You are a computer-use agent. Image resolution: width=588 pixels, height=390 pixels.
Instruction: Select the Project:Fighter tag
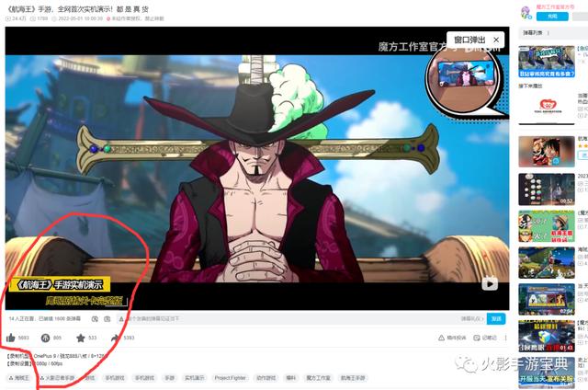point(231,378)
